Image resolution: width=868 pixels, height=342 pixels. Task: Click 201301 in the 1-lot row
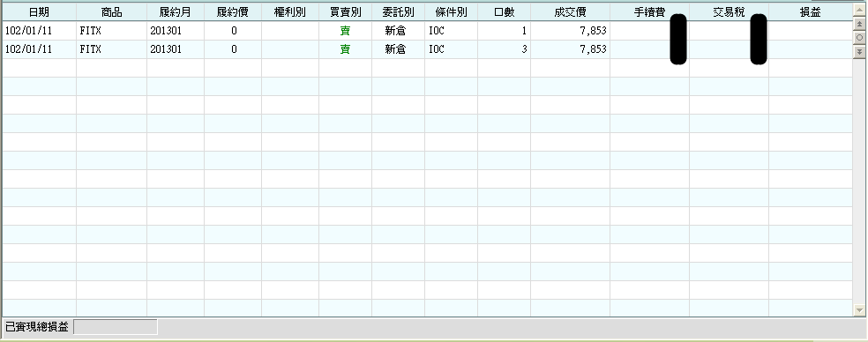pos(166,31)
